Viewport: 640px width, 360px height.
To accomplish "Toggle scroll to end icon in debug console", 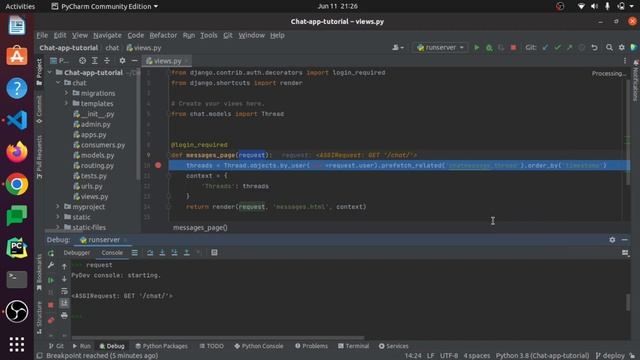I will click(x=64, y=303).
